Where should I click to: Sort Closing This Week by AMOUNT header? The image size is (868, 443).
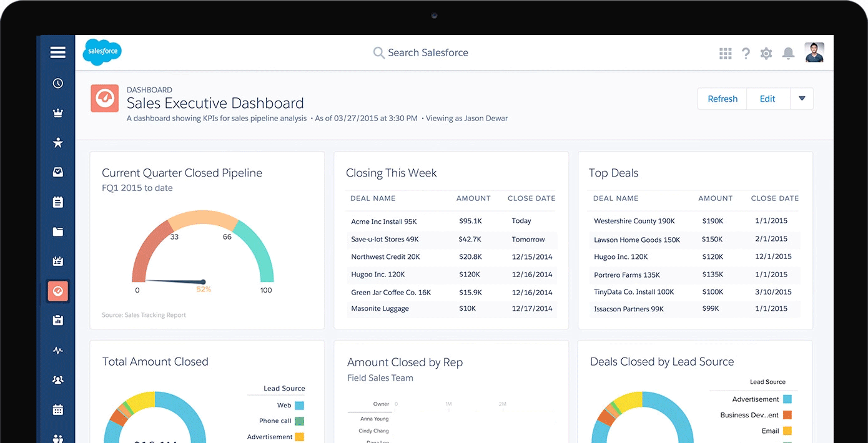coord(473,198)
